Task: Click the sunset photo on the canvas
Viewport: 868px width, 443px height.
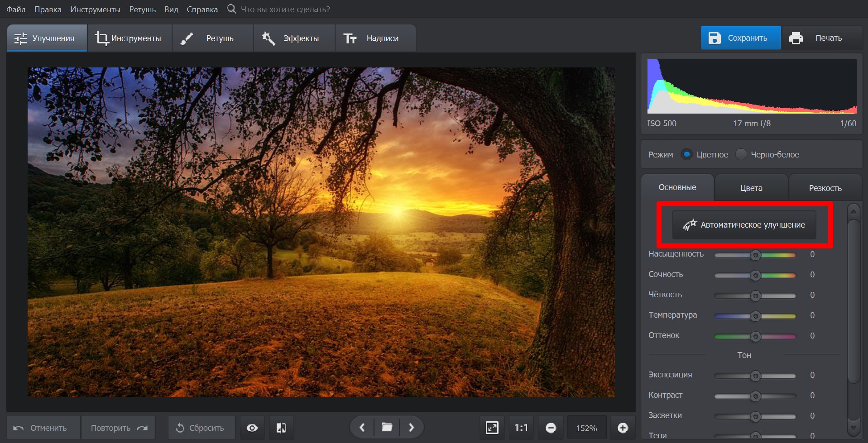Action: pyautogui.click(x=321, y=232)
